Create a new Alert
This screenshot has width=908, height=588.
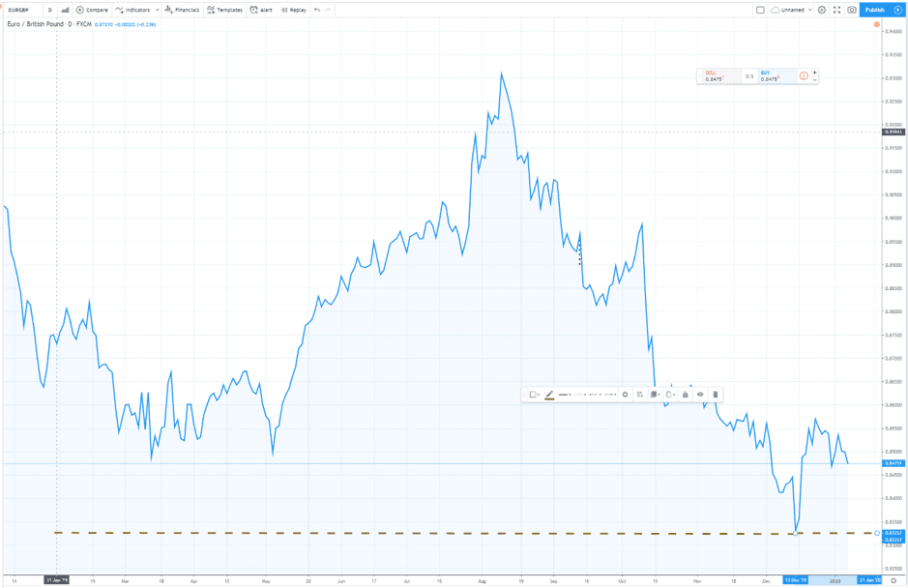point(261,10)
